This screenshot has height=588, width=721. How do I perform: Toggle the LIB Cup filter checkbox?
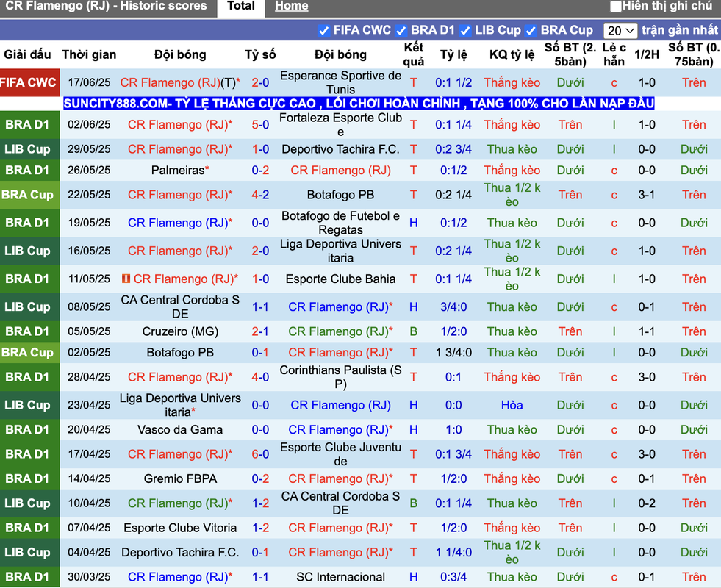465,31
